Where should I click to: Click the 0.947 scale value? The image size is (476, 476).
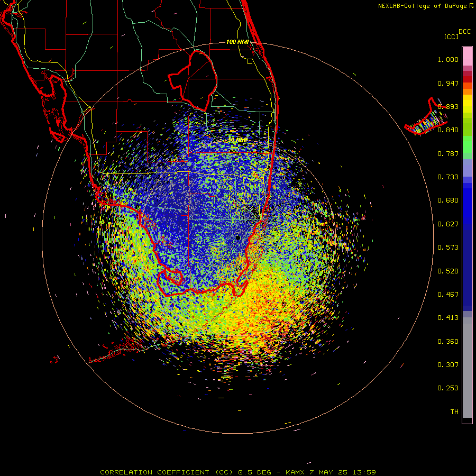click(x=448, y=83)
